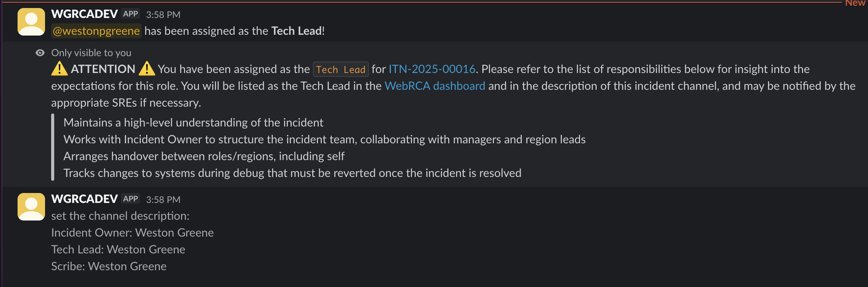Click the "Scribe: Weston Greene" line
The width and height of the screenshot is (868, 287).
pos(109,266)
